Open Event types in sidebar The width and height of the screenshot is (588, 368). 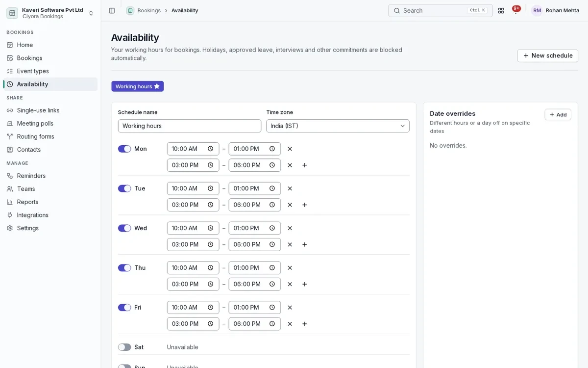pyautogui.click(x=50, y=71)
